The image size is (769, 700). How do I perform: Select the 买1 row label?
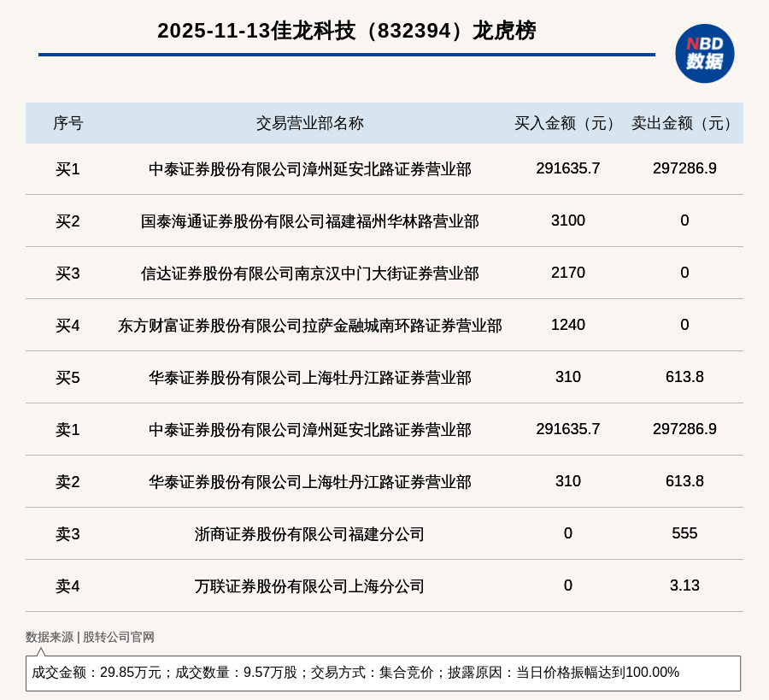(68, 169)
